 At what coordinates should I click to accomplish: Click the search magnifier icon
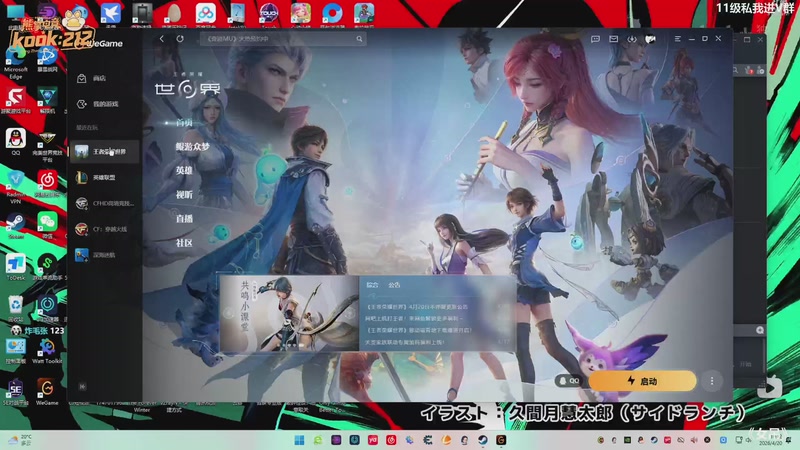coord(359,39)
